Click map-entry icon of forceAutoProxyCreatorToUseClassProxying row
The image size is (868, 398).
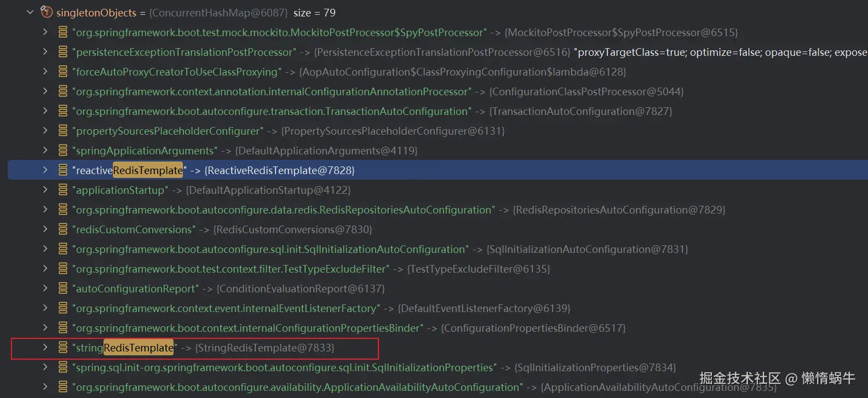[63, 71]
